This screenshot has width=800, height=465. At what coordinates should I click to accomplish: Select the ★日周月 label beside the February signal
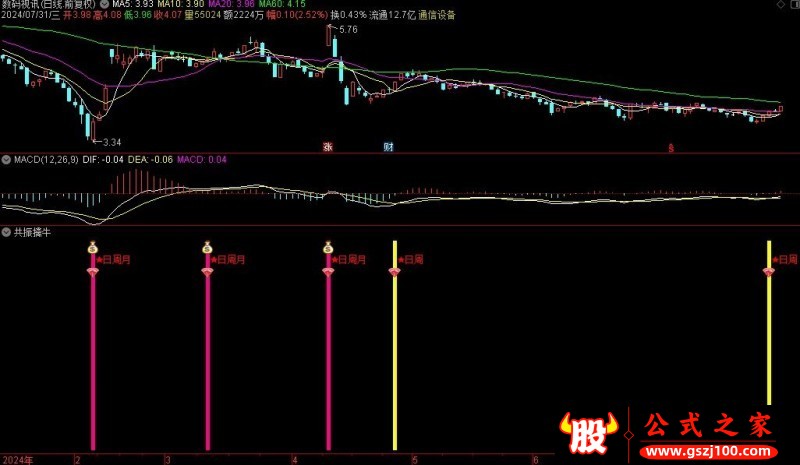pyautogui.click(x=113, y=260)
